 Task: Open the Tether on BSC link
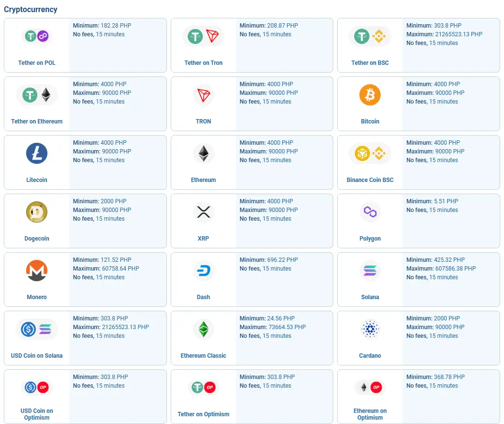point(370,63)
